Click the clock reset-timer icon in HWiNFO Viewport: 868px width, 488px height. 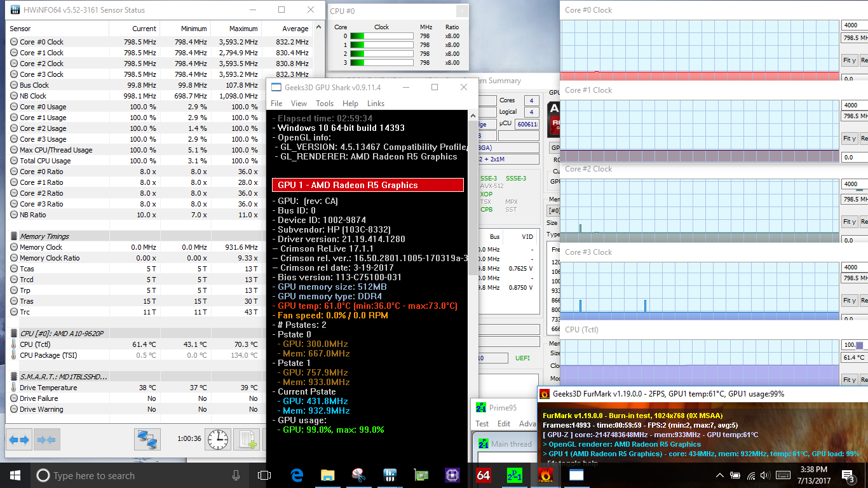[x=217, y=439]
